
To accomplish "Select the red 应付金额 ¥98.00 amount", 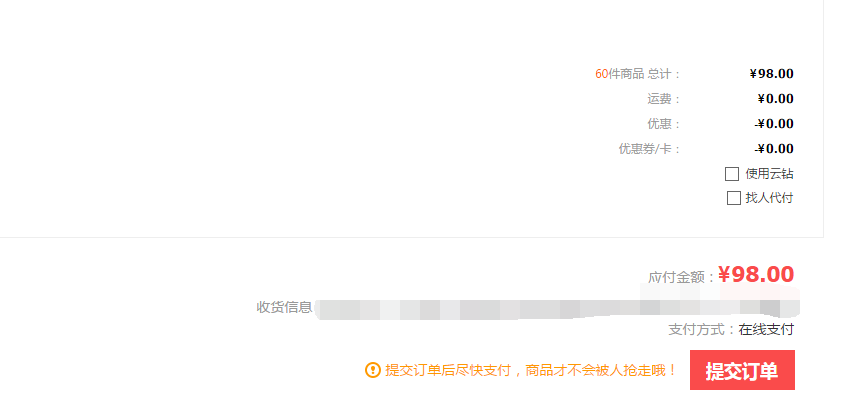I will (x=756, y=275).
